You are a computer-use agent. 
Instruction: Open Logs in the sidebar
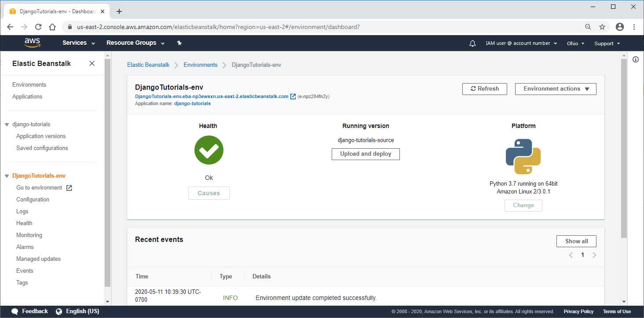(x=22, y=212)
